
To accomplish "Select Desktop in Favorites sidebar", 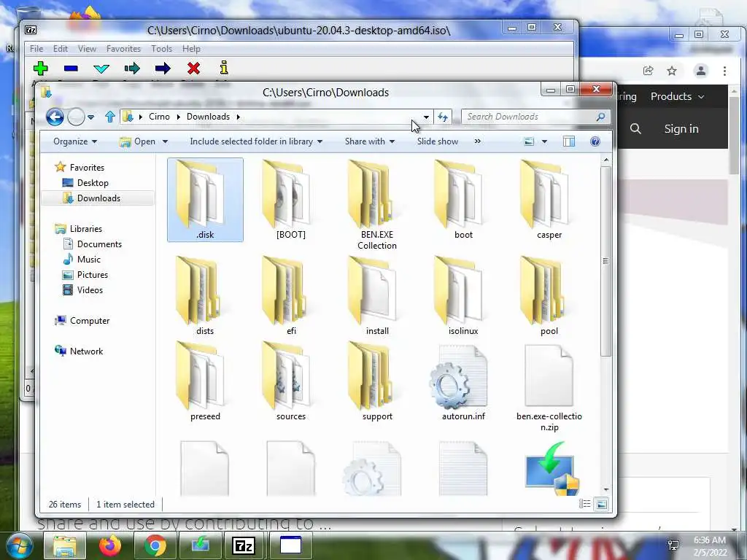I will click(x=93, y=183).
